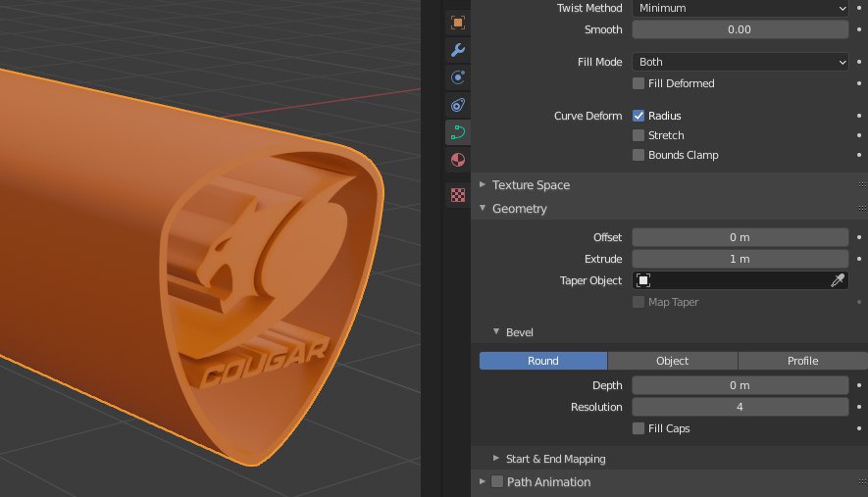Toggle the Map Taper checkbox

pos(638,302)
